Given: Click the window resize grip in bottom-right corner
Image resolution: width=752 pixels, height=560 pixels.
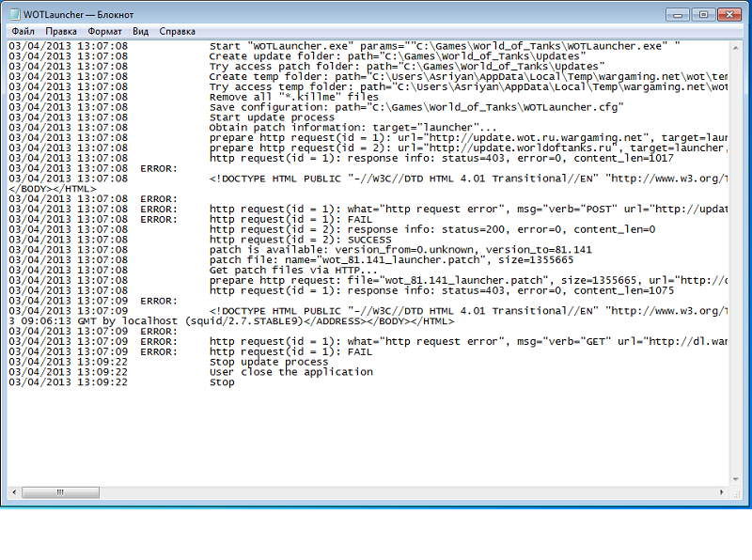Looking at the screenshot, I should coord(738,493).
